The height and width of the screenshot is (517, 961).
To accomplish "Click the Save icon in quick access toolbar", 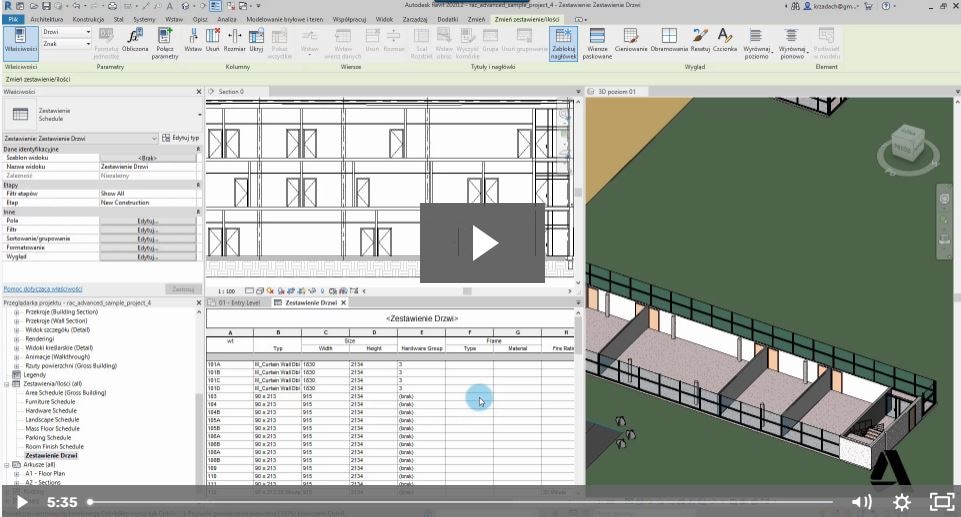I will click(47, 6).
